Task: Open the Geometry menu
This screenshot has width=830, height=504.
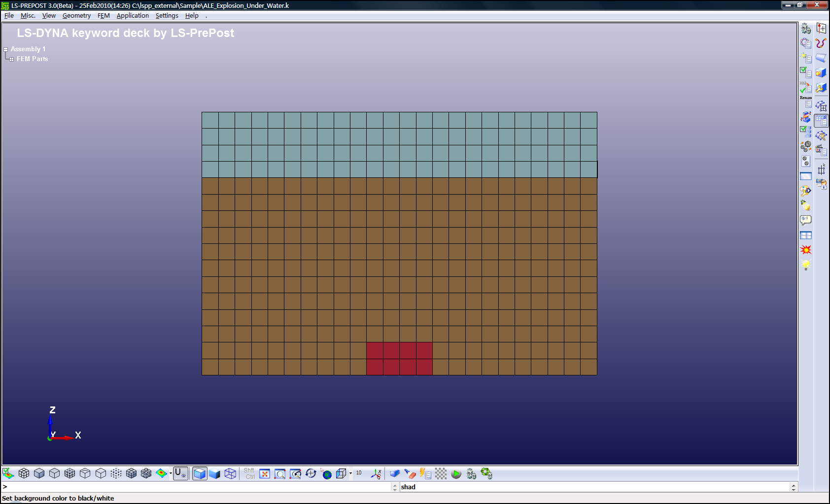Action: coord(76,15)
